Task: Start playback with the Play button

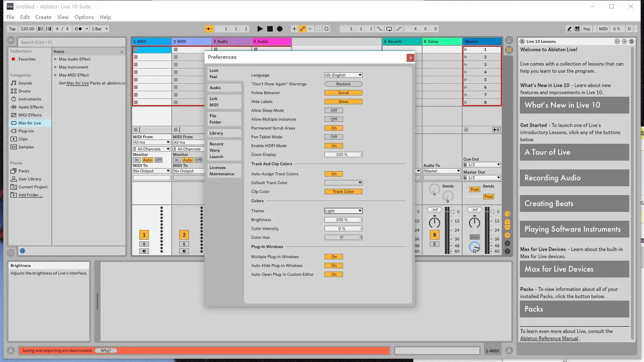Action: (x=260, y=29)
